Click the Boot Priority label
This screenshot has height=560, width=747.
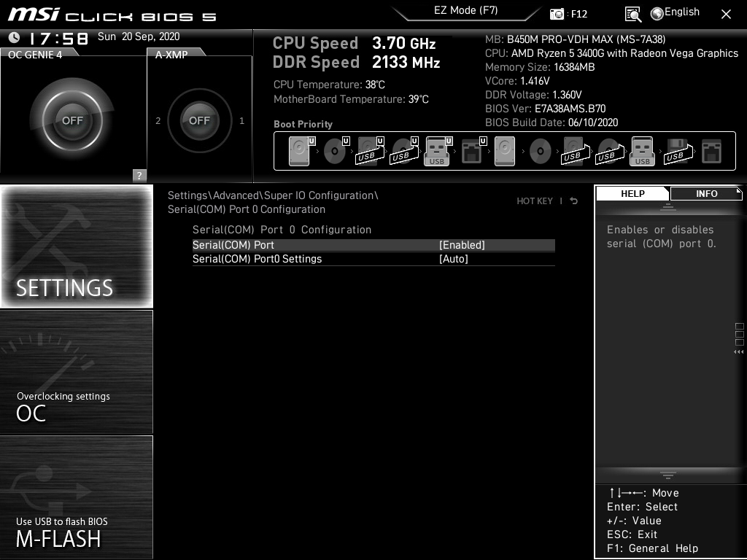[x=303, y=124]
